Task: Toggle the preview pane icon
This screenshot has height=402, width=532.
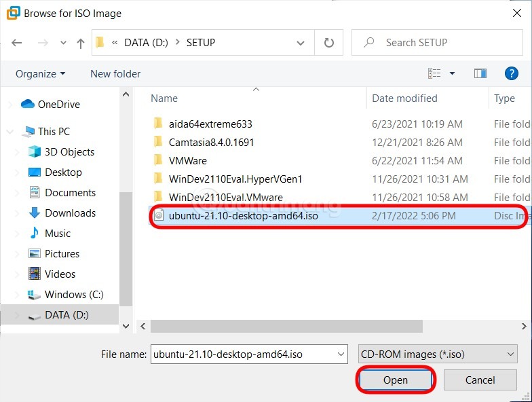Action: pos(480,73)
